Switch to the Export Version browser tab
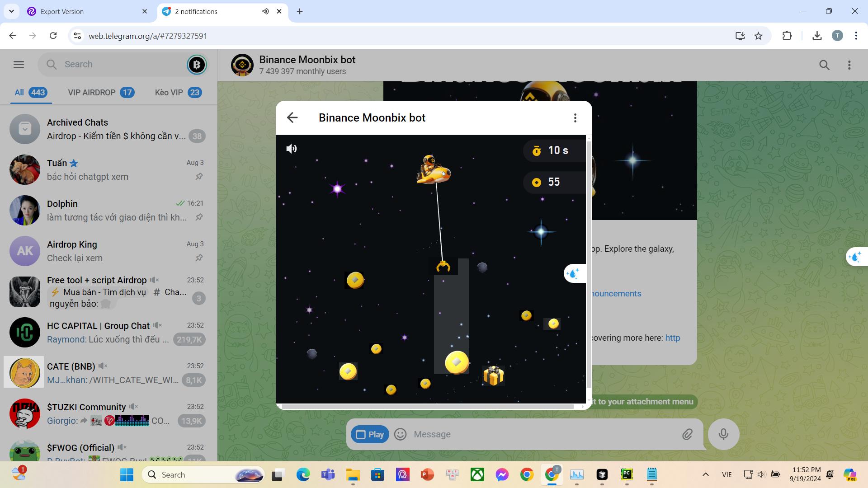Viewport: 868px width, 488px height. (x=87, y=11)
